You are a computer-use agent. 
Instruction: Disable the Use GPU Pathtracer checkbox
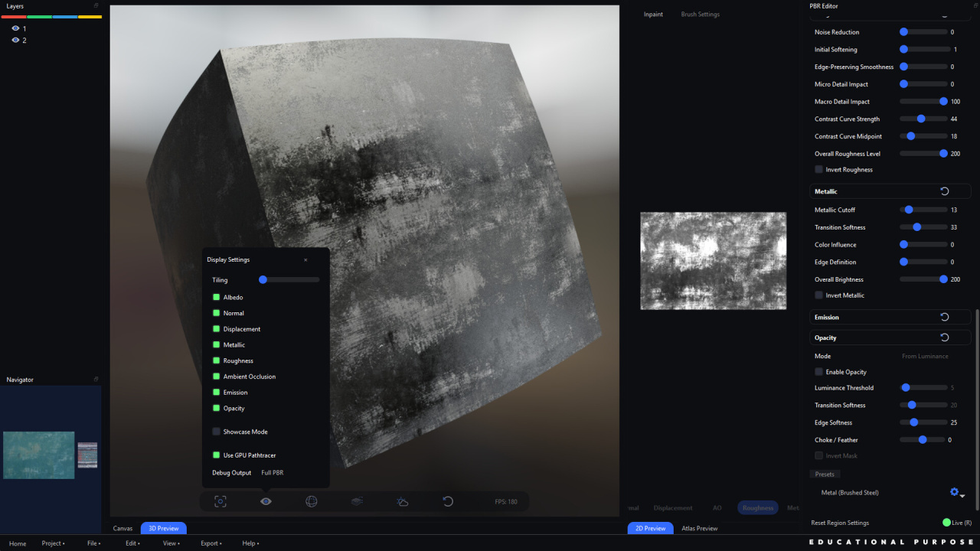click(x=217, y=455)
